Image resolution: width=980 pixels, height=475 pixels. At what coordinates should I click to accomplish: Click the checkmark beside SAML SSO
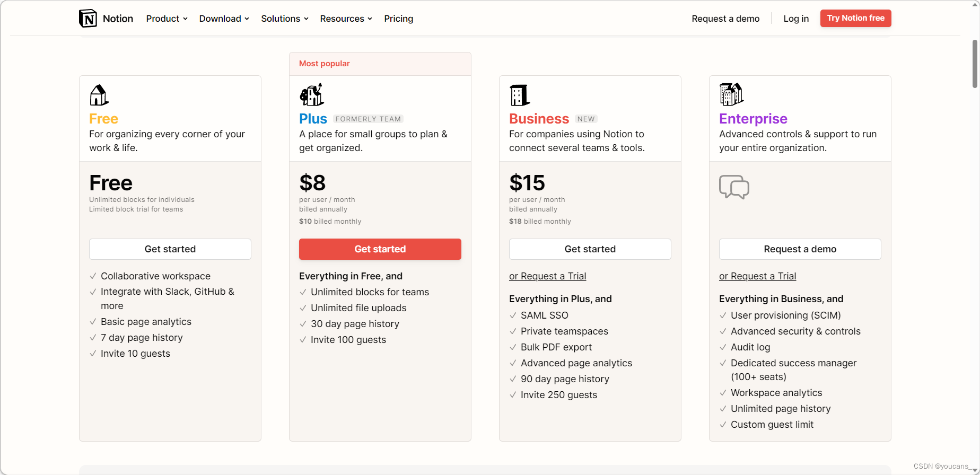point(513,315)
